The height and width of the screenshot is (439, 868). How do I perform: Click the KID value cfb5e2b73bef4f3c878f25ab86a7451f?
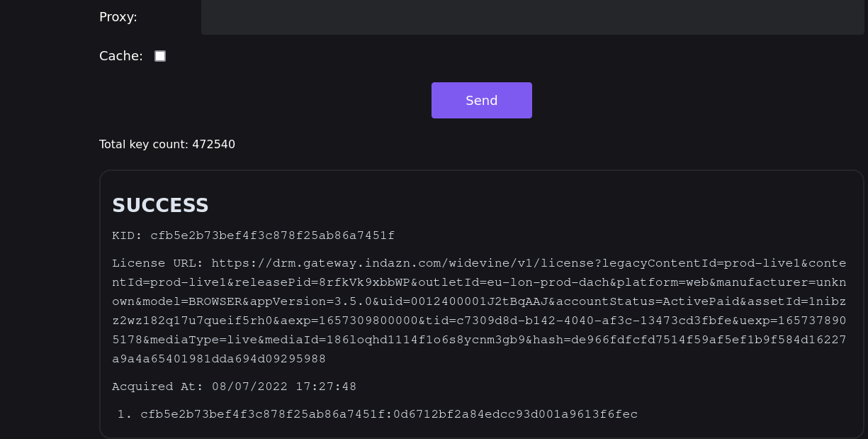point(272,235)
